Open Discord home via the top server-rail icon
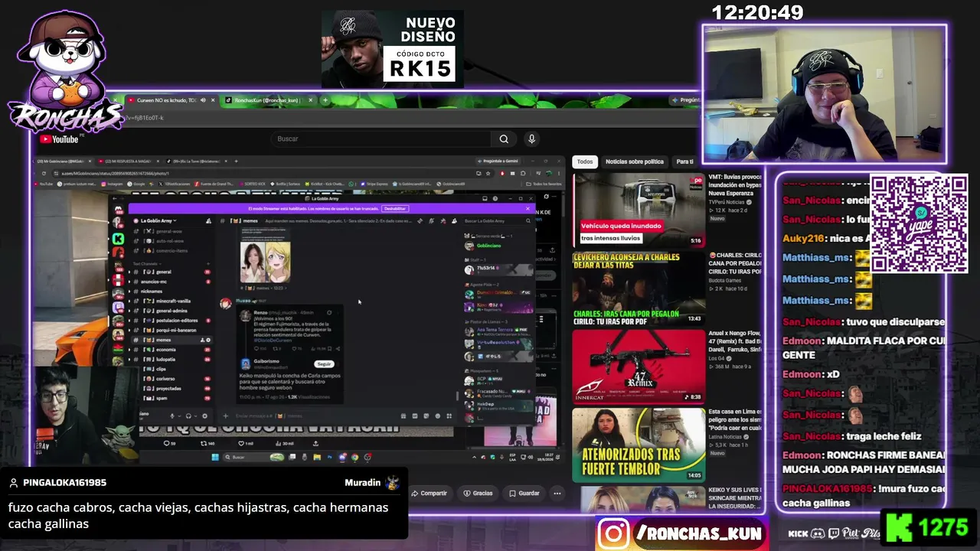The image size is (980, 551). [x=118, y=208]
